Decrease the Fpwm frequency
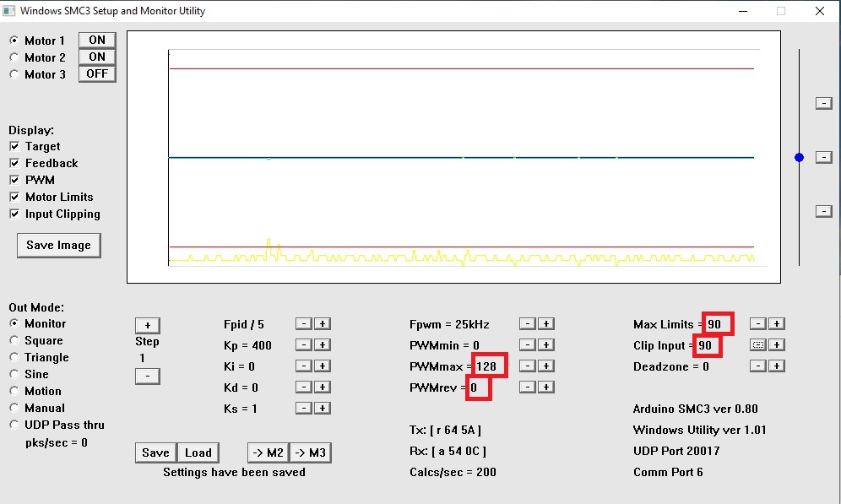841x504 pixels. [x=528, y=324]
